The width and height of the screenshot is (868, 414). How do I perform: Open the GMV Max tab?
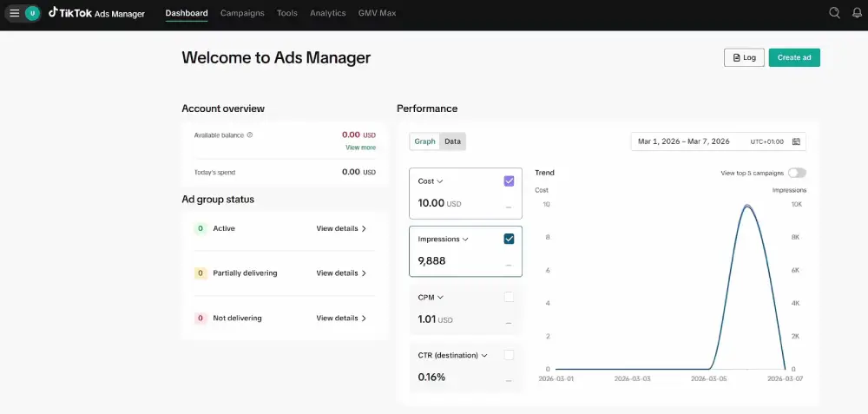(377, 13)
